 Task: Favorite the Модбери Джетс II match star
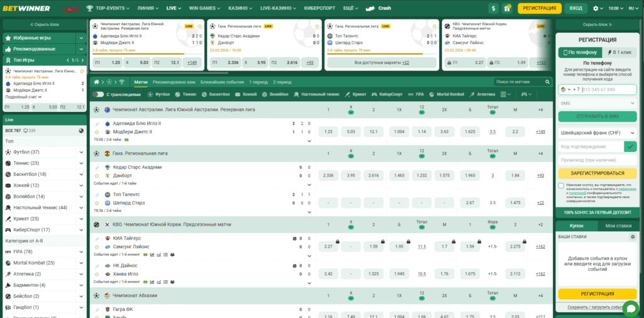[x=97, y=132]
